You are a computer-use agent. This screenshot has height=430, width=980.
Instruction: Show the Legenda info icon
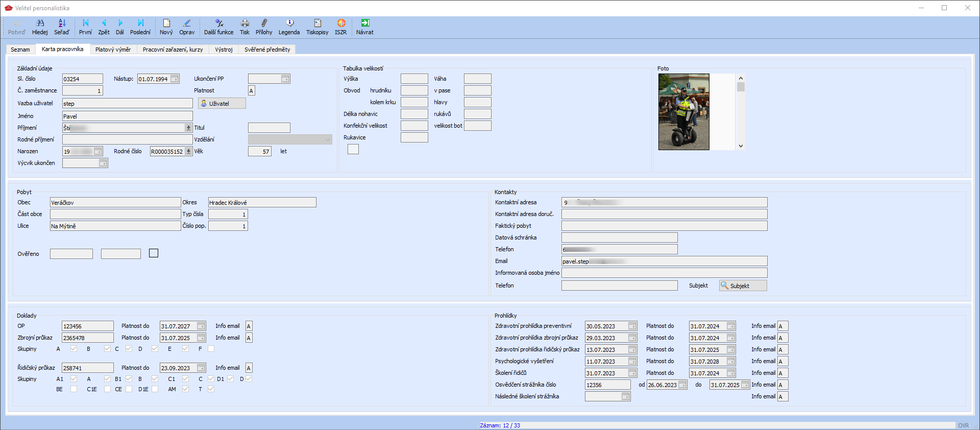click(289, 27)
